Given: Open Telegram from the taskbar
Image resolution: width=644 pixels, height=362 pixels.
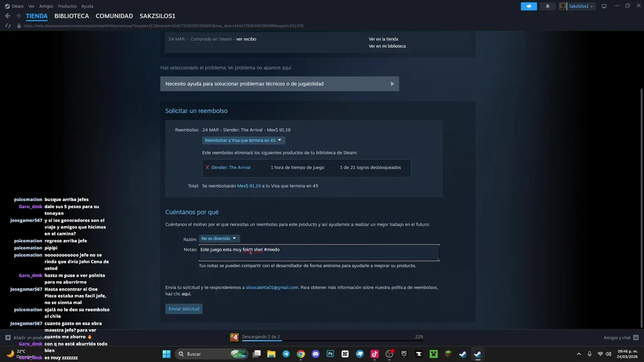Looking at the screenshot, I should pyautogui.click(x=286, y=354).
